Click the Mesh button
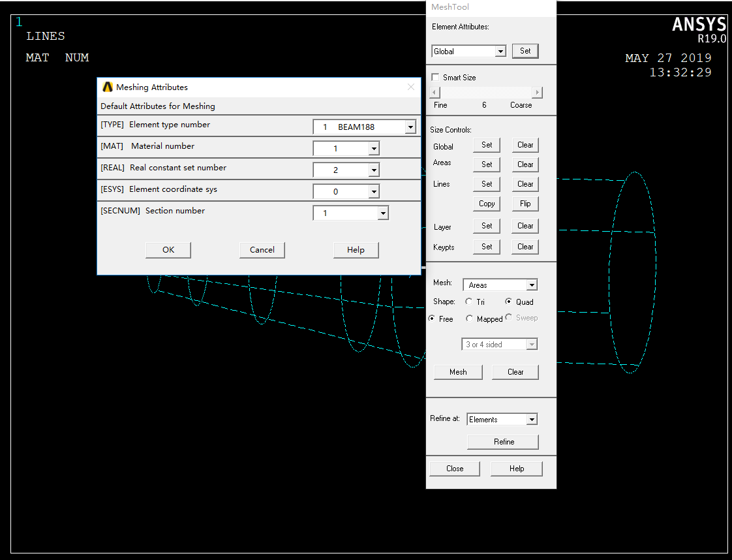This screenshot has width=732, height=560. click(x=458, y=372)
